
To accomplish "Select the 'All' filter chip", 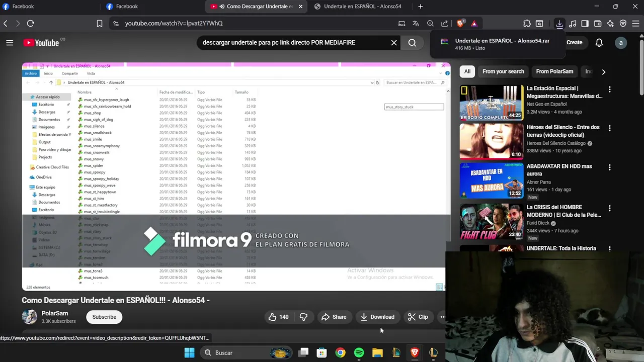I will (467, 71).
